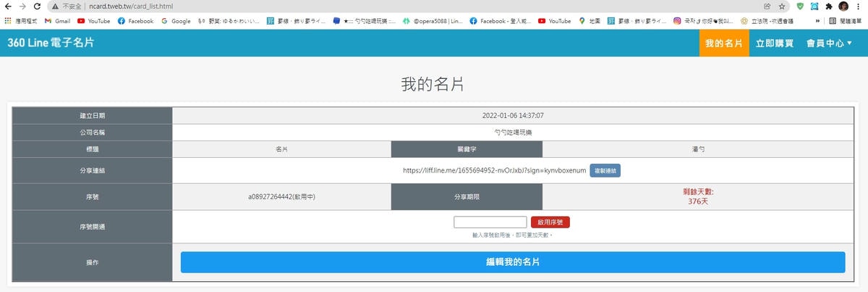Click the share page icon in address bar
This screenshot has height=292, width=868.
tap(767, 6)
